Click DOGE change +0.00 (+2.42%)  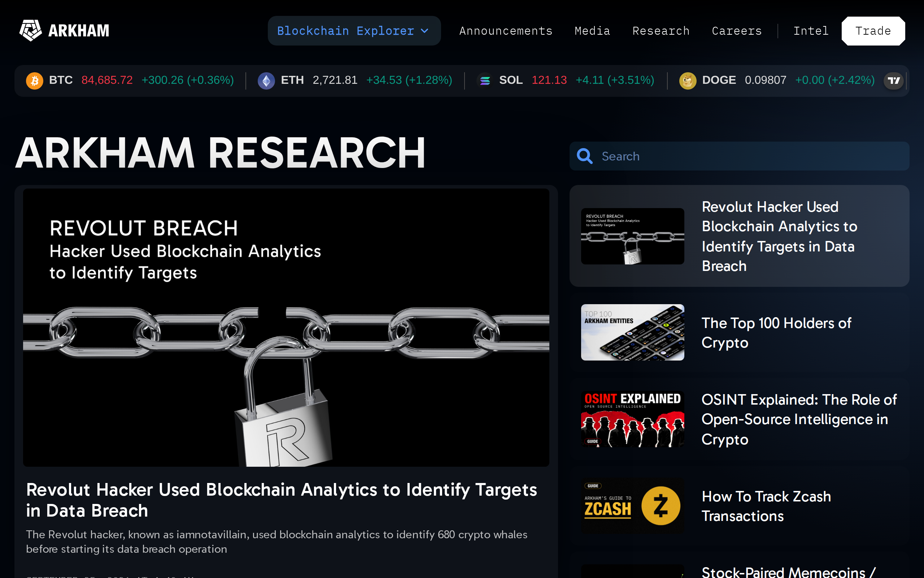[834, 80]
